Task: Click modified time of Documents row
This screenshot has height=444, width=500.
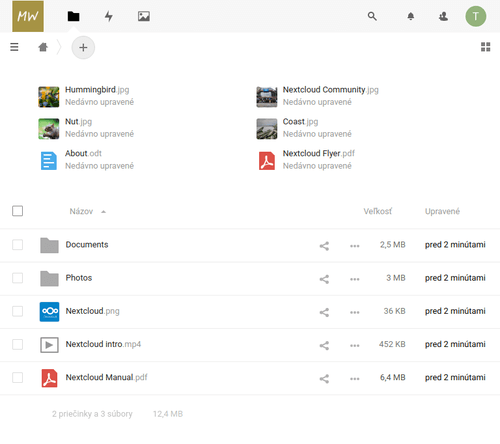Action: tap(455, 245)
